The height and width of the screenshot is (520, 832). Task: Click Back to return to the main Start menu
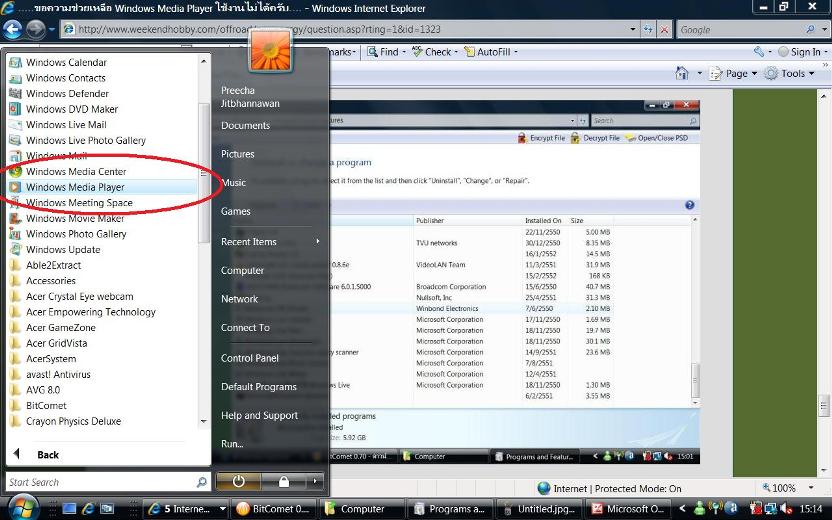47,454
